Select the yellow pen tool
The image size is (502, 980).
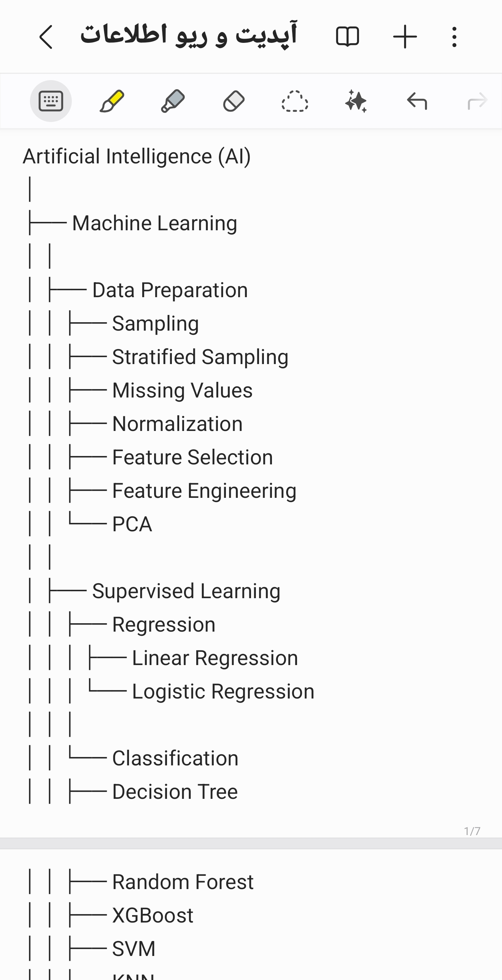point(112,101)
